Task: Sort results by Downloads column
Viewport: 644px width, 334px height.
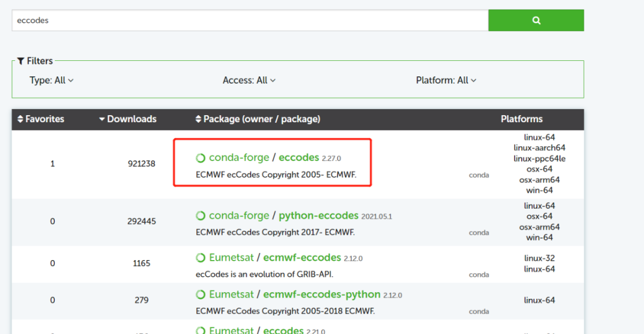Action: [x=128, y=119]
